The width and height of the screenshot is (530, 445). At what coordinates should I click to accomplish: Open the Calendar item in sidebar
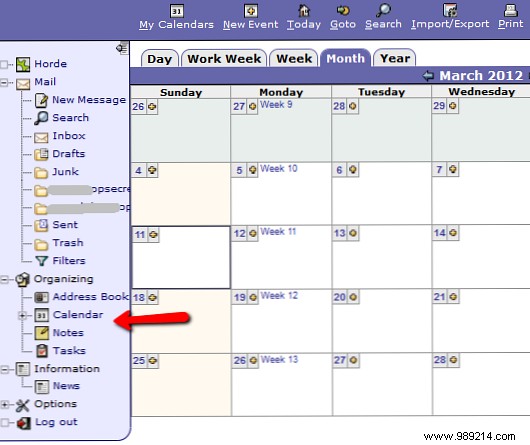click(78, 315)
